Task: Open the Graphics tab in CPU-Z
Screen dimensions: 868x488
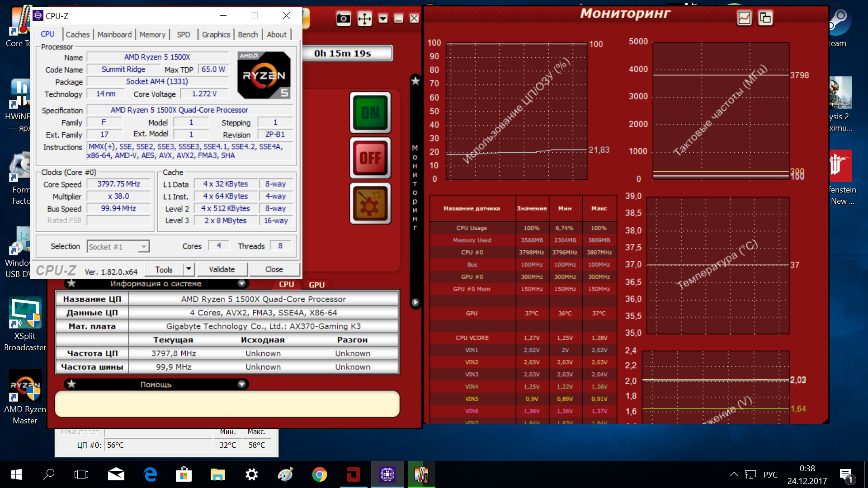Action: (216, 34)
